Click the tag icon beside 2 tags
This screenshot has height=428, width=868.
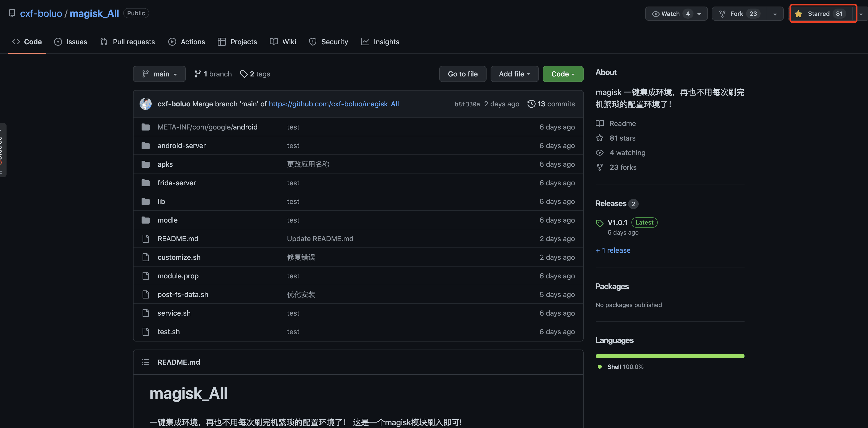(x=244, y=74)
